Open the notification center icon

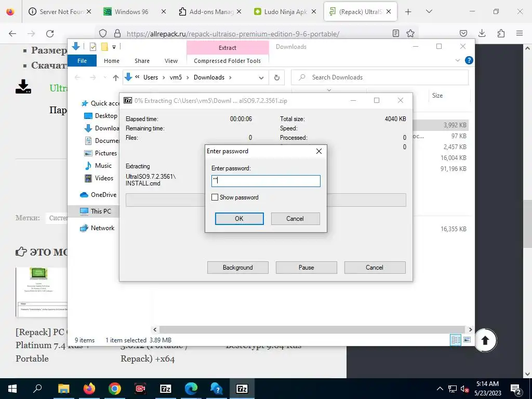click(x=516, y=389)
